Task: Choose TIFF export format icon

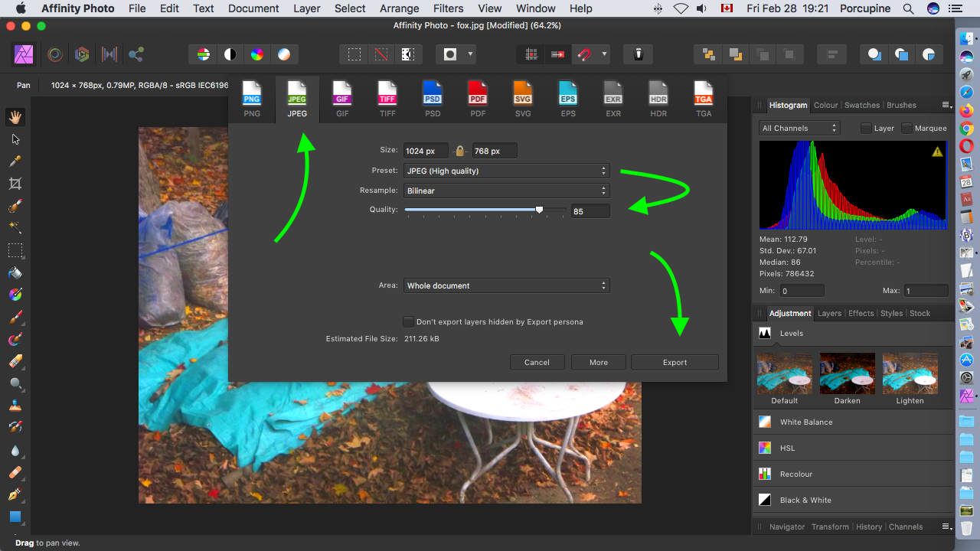Action: [387, 99]
